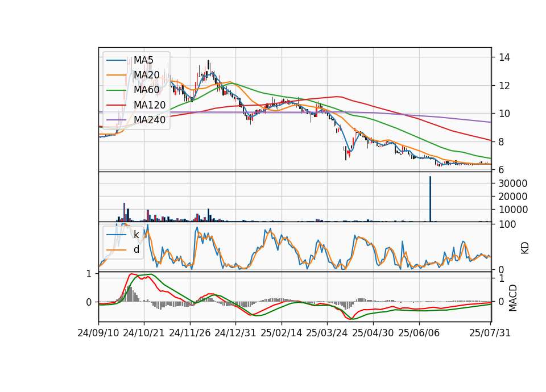Viewport: 546px width, 392px height.
Task: Click the 25/03/24 date label
Action: [327, 333]
